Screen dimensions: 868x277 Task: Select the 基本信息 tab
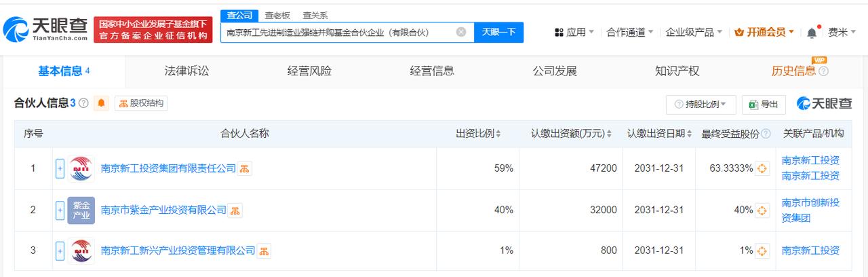pos(64,71)
